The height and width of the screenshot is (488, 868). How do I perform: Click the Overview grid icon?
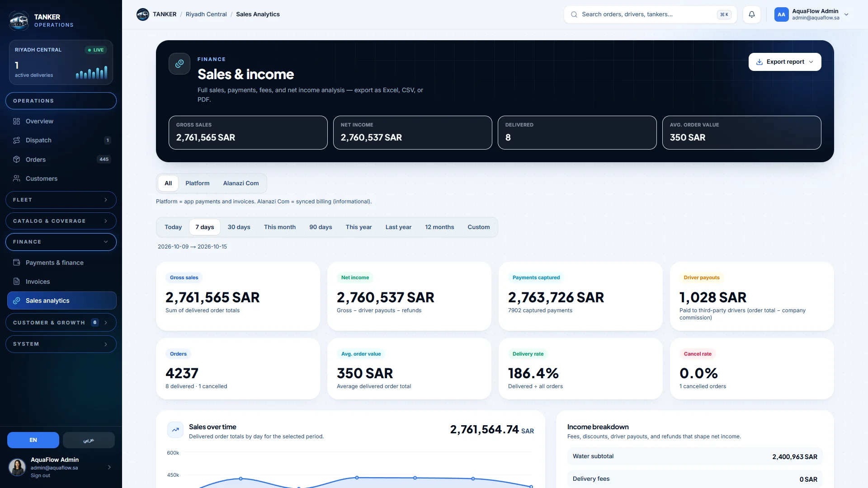click(x=17, y=121)
